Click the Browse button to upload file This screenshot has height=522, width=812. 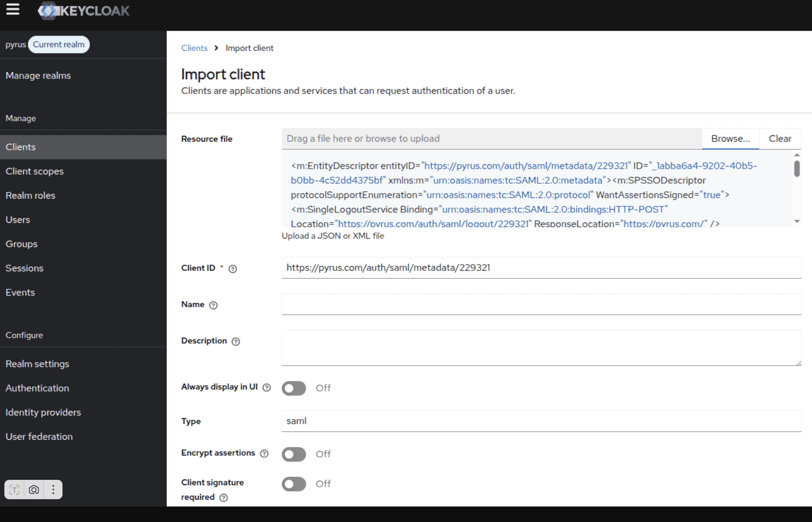pos(731,139)
